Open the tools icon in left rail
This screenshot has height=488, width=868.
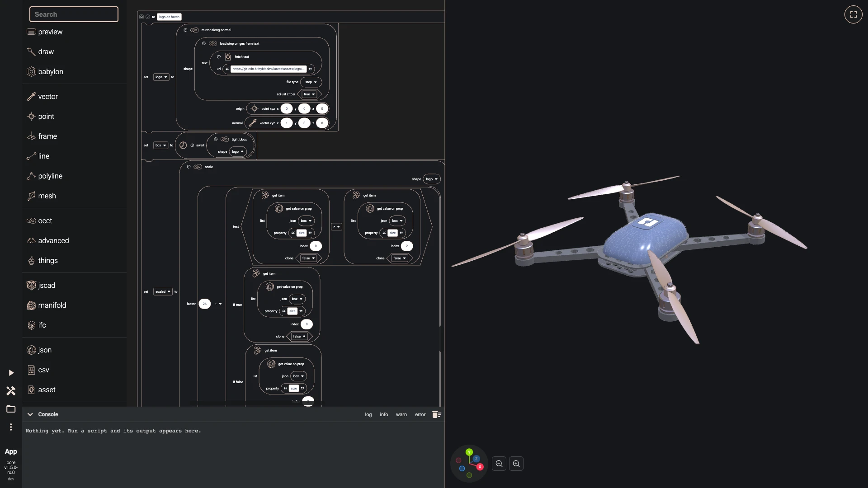click(x=11, y=391)
